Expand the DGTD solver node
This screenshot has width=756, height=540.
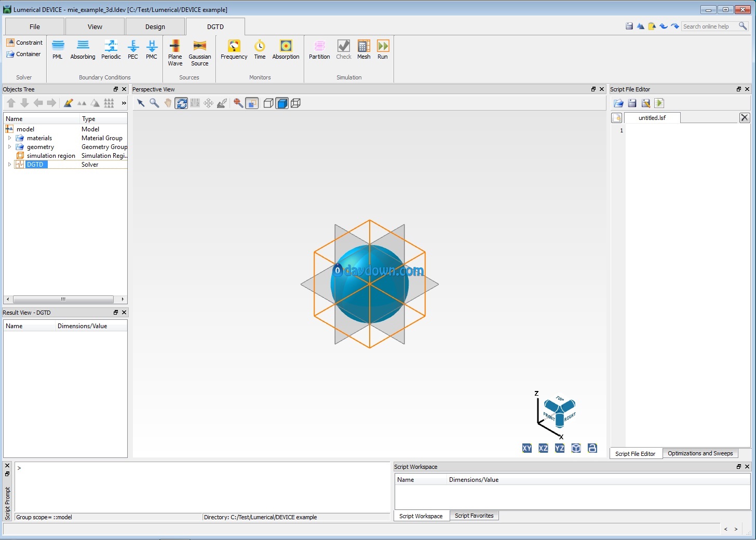pyautogui.click(x=9, y=165)
